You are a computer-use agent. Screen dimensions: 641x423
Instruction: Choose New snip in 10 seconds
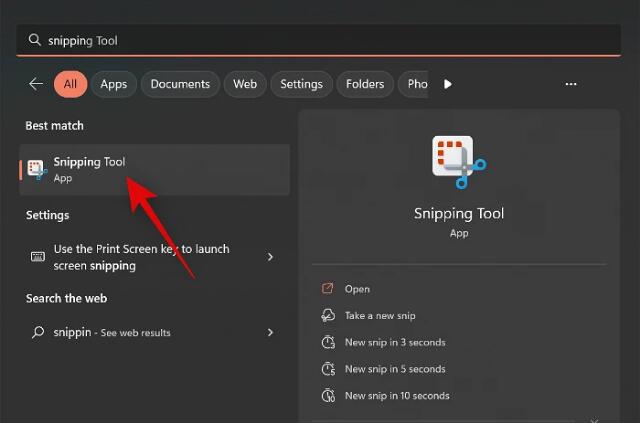point(397,396)
